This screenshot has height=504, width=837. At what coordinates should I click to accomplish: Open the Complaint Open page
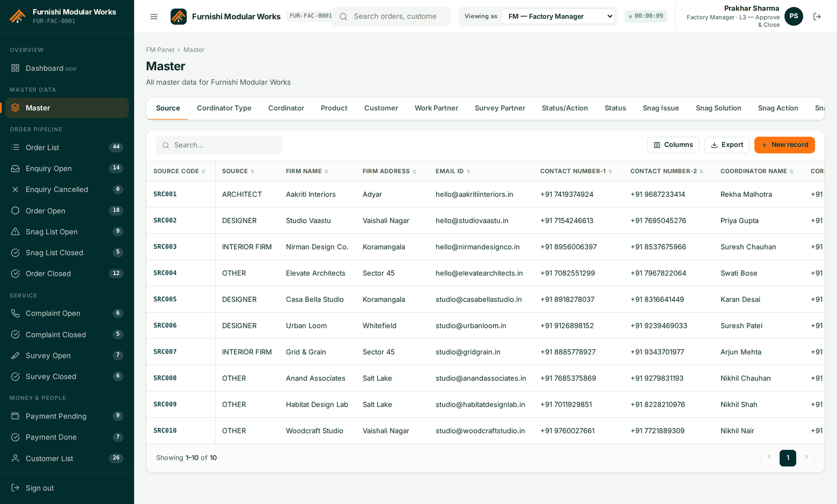coord(67,313)
